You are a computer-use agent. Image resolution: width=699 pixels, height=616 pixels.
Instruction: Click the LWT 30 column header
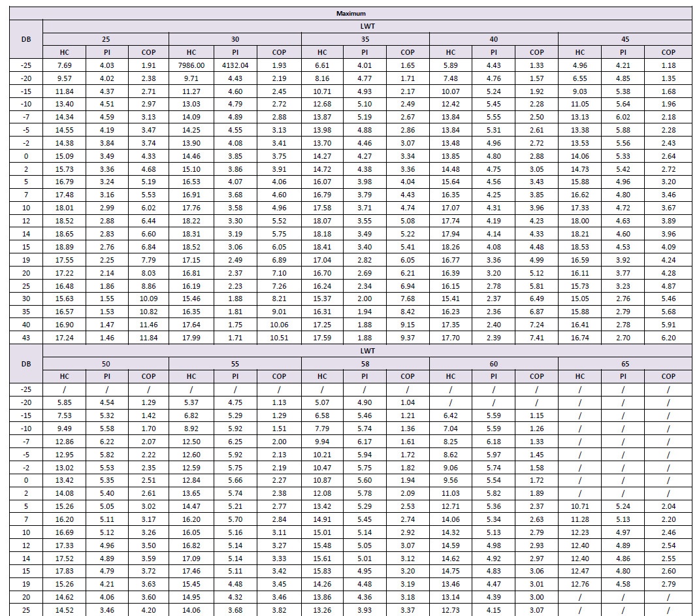pyautogui.click(x=235, y=39)
